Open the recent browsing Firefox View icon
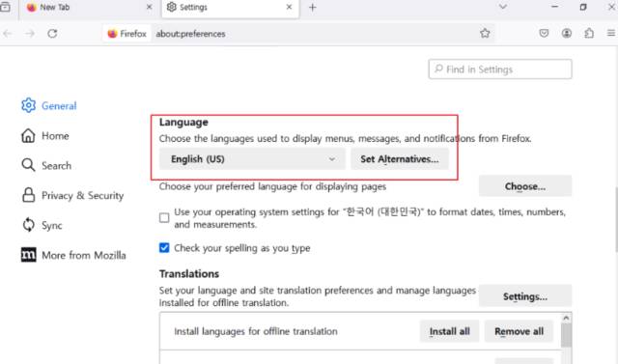The width and height of the screenshot is (618, 364). tap(5, 7)
